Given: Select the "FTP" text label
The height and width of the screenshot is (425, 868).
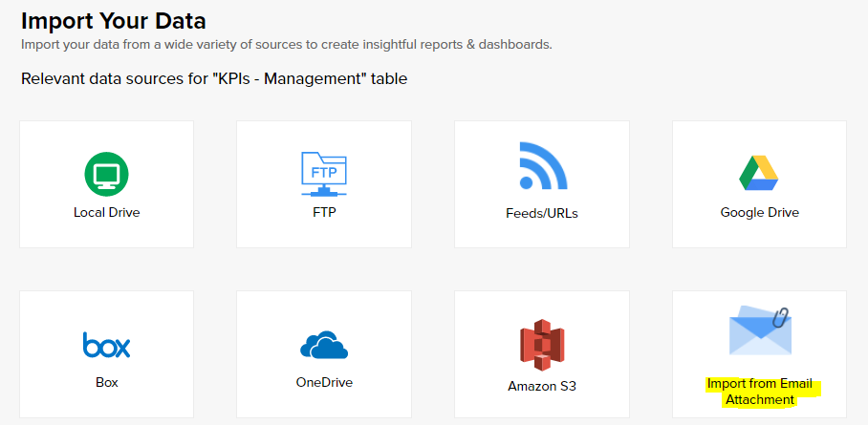Looking at the screenshot, I should [x=324, y=211].
